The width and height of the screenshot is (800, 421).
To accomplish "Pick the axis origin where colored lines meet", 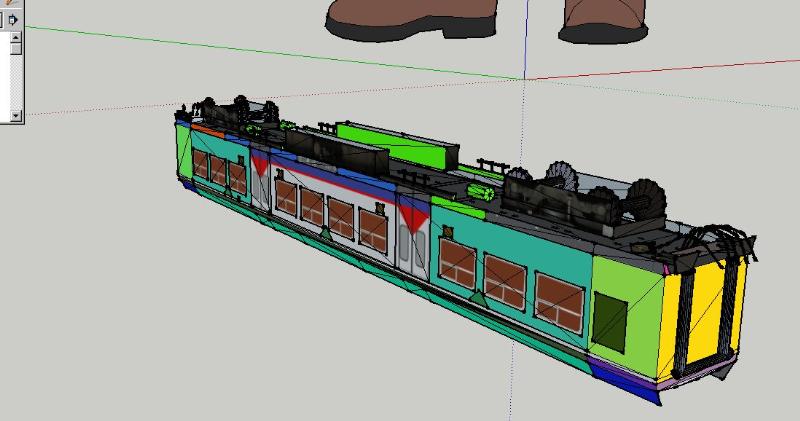I will pyautogui.click(x=522, y=79).
